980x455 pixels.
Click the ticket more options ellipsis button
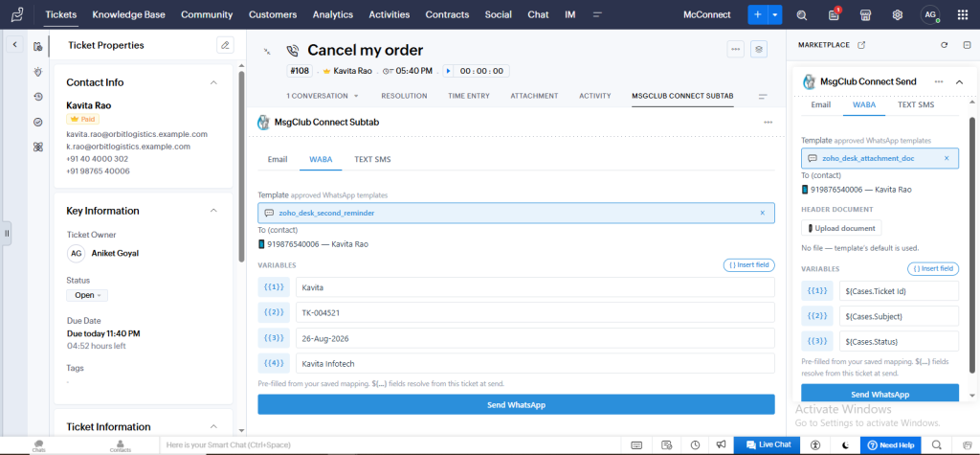coord(736,49)
